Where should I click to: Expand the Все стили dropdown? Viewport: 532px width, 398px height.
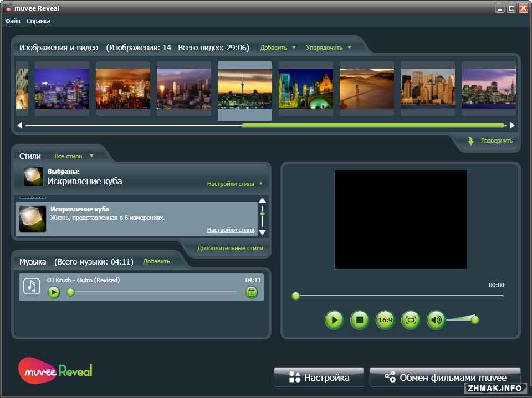click(x=73, y=156)
